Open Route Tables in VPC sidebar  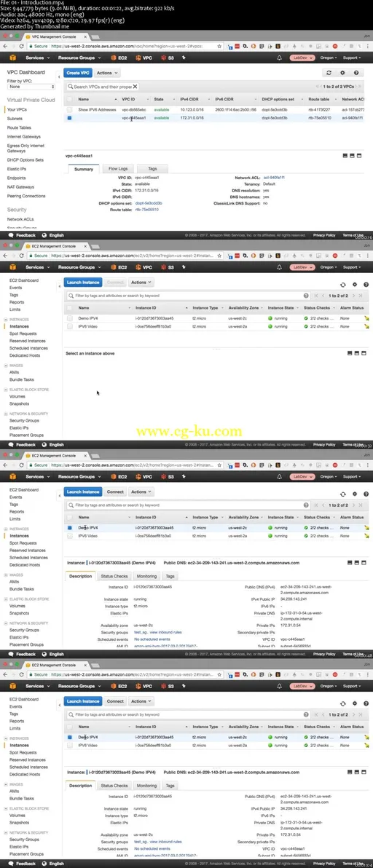coord(19,127)
